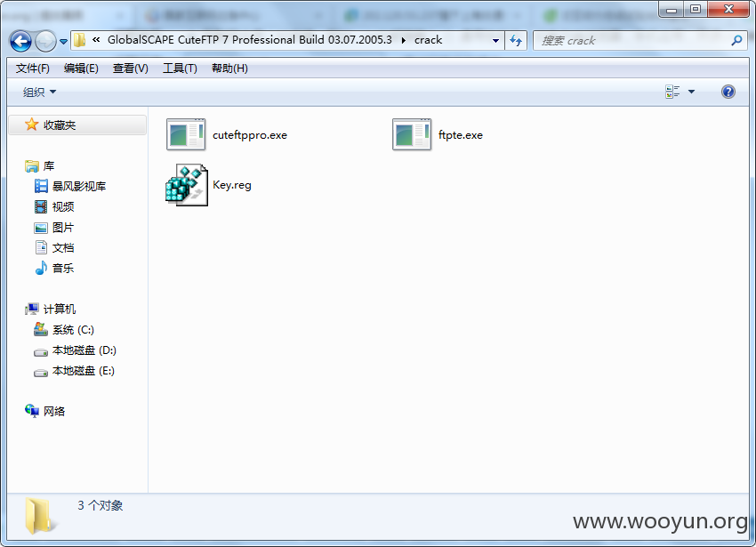Click the 图片 picture icon

(41, 228)
